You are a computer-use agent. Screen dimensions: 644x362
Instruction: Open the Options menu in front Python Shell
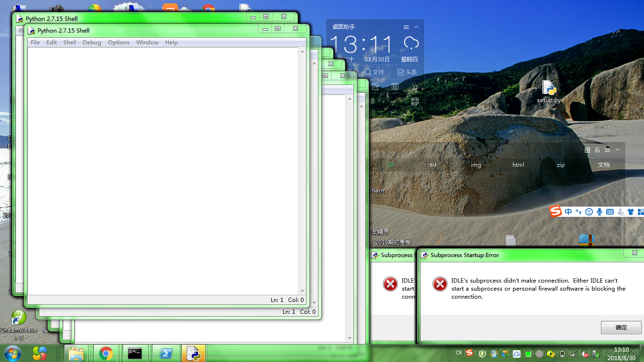click(118, 43)
